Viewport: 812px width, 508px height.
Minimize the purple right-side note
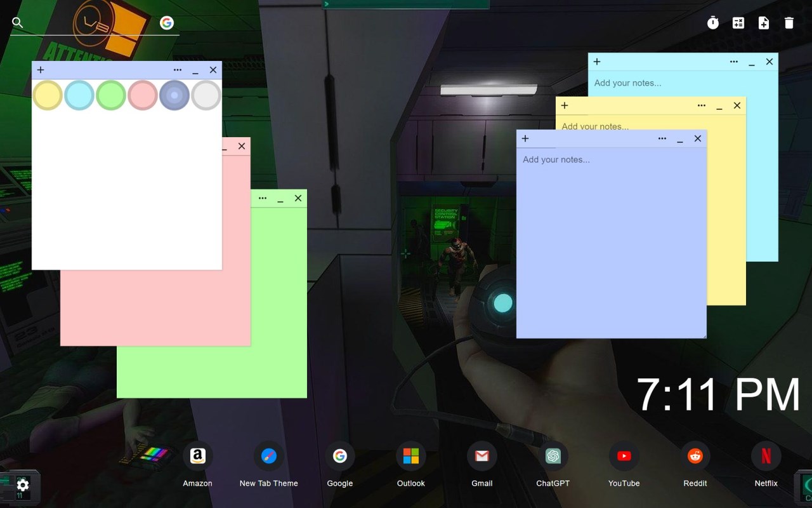(680, 140)
